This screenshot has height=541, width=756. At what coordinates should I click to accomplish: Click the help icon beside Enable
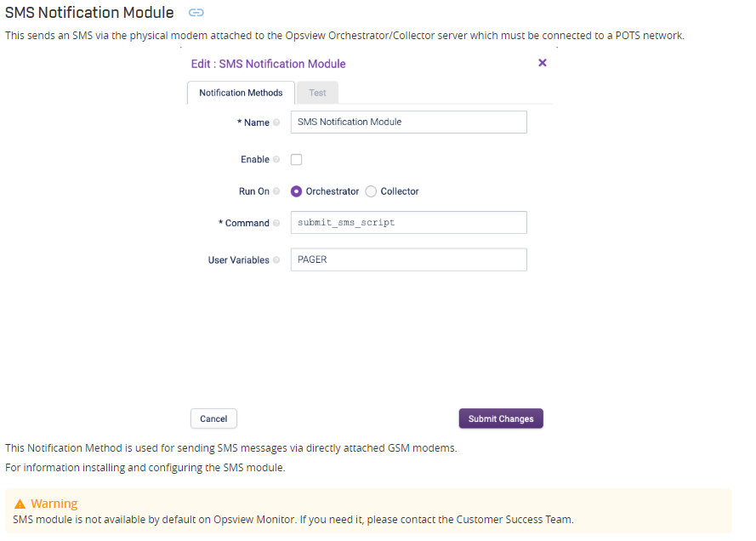[x=276, y=159]
